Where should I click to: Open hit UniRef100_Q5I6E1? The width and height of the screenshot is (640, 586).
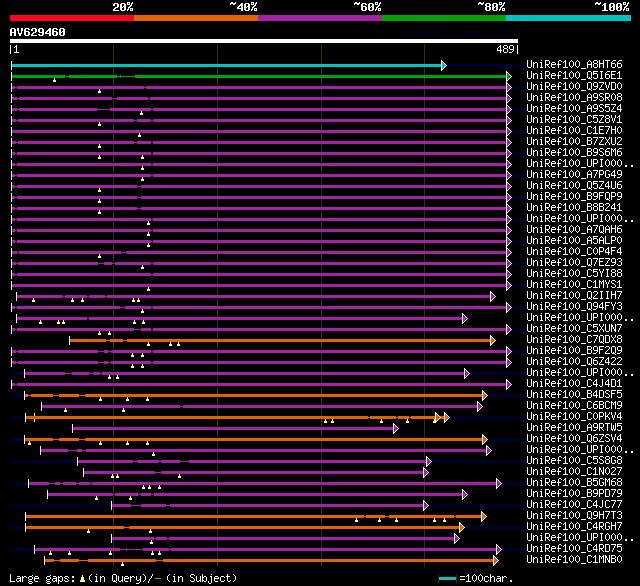pyautogui.click(x=574, y=75)
